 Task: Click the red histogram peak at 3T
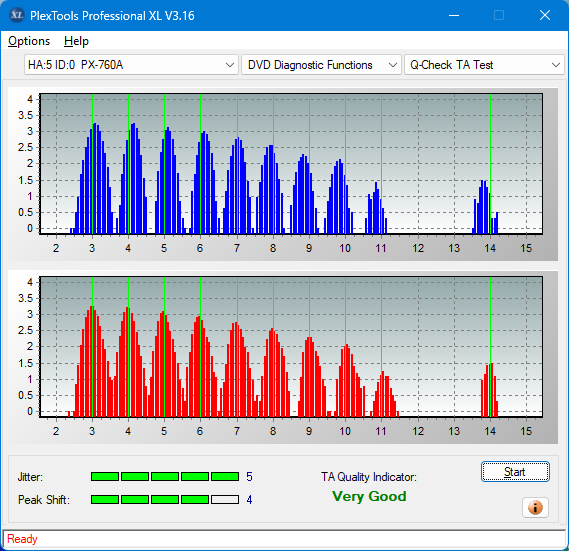coord(93,362)
